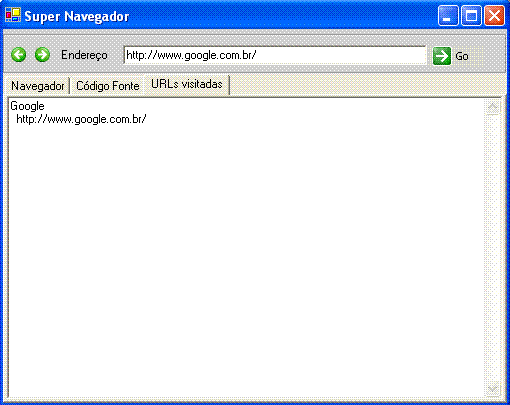The width and height of the screenshot is (510, 405).
Task: Select the URLs visitadas tab
Action: coord(187,85)
